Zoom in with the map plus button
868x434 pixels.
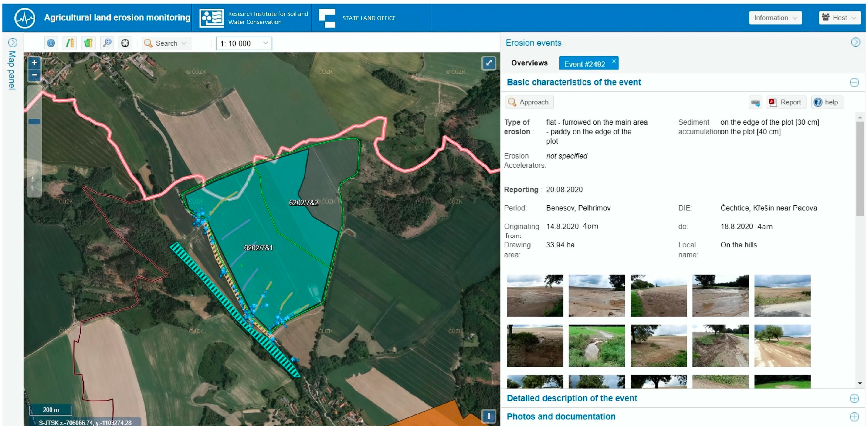34,63
